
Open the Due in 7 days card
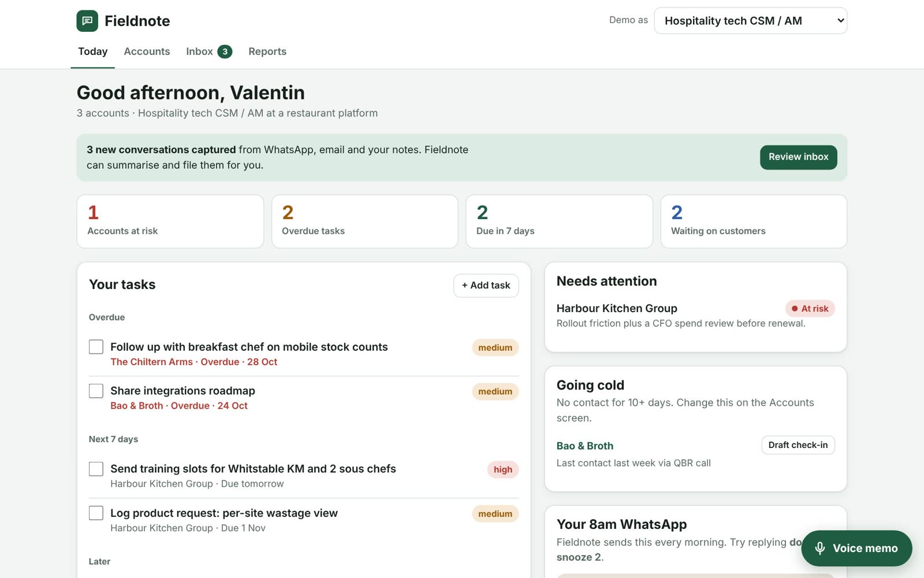click(x=559, y=221)
